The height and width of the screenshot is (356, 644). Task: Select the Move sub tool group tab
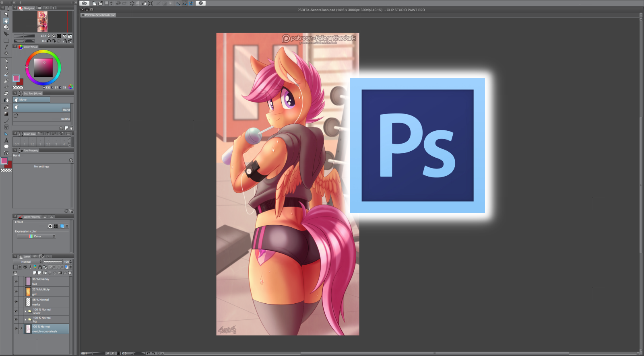tap(32, 99)
